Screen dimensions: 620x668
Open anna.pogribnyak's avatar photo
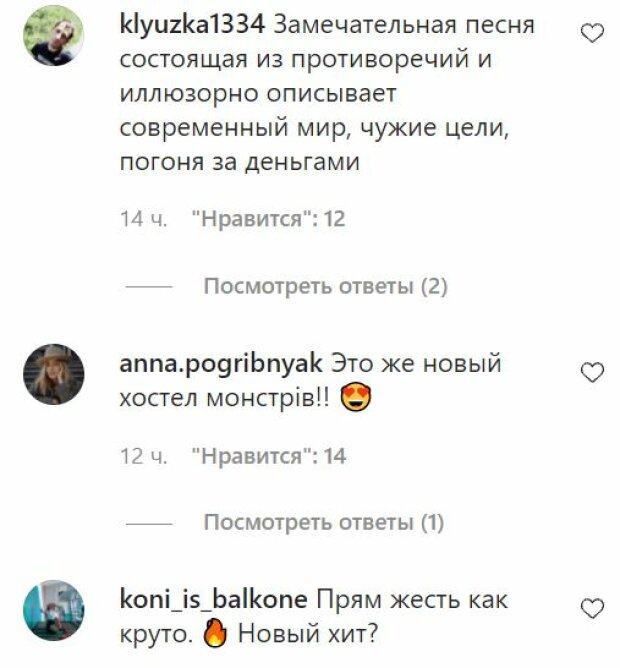pyautogui.click(x=54, y=374)
